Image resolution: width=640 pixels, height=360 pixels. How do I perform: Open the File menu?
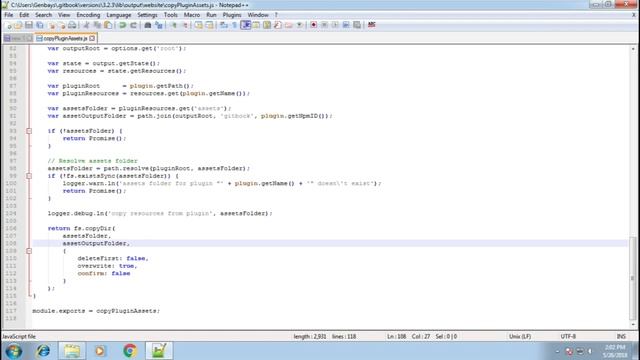pyautogui.click(x=9, y=15)
